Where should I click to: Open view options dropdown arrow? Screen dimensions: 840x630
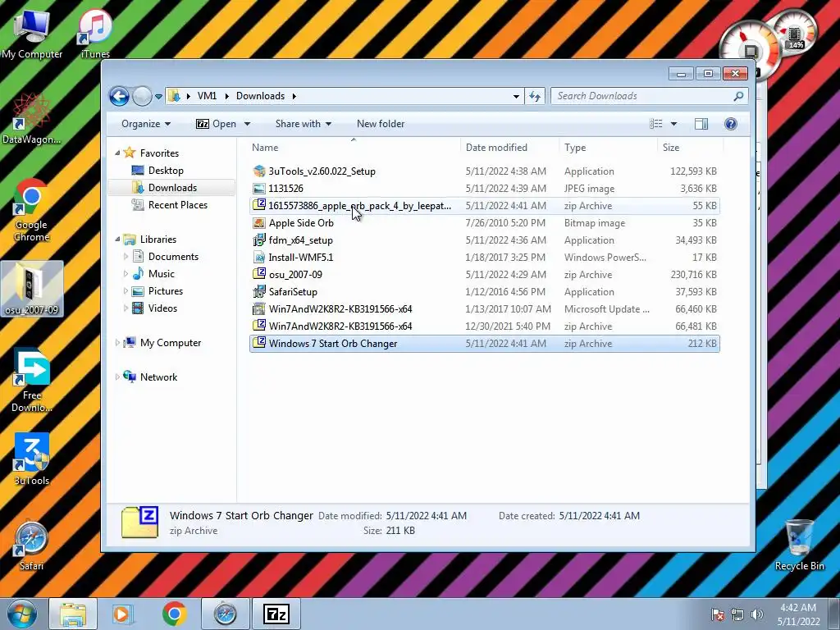pyautogui.click(x=673, y=124)
